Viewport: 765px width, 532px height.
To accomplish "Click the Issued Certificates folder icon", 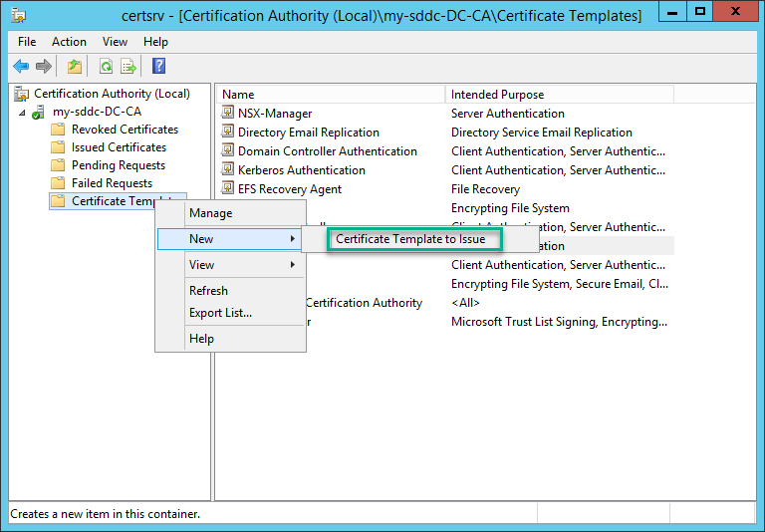I will [58, 147].
